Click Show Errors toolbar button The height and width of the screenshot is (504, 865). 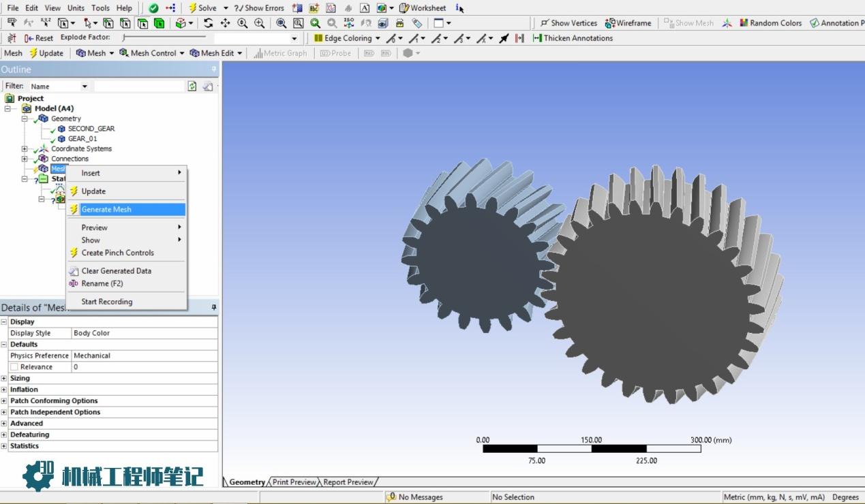tap(259, 8)
